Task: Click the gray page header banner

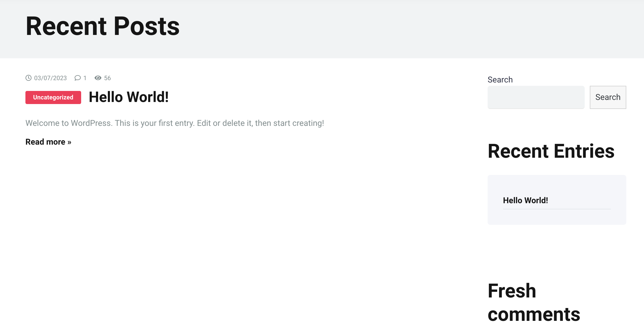Action: point(322,29)
